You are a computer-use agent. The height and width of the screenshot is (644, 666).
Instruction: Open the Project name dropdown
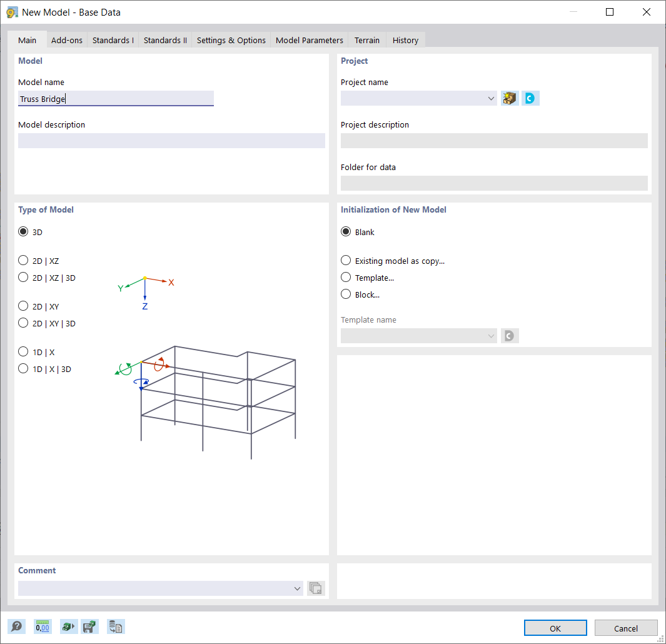pyautogui.click(x=492, y=98)
